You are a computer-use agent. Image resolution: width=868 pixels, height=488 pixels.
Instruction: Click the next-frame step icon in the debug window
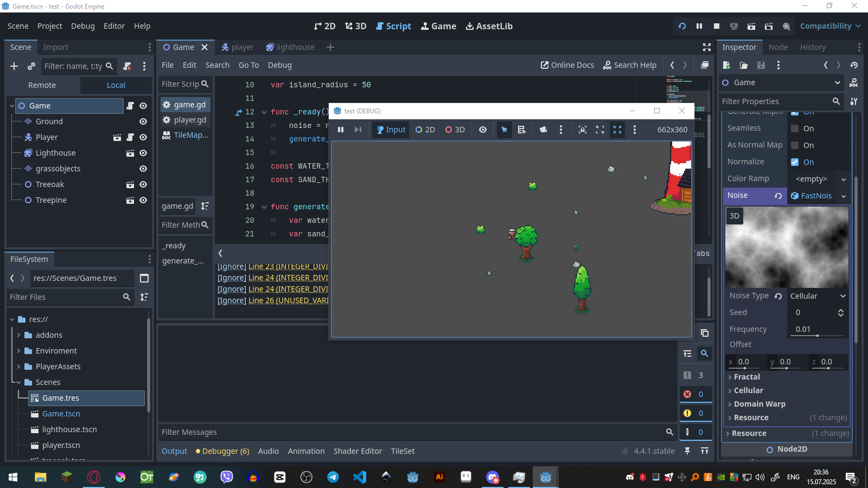pyautogui.click(x=358, y=130)
